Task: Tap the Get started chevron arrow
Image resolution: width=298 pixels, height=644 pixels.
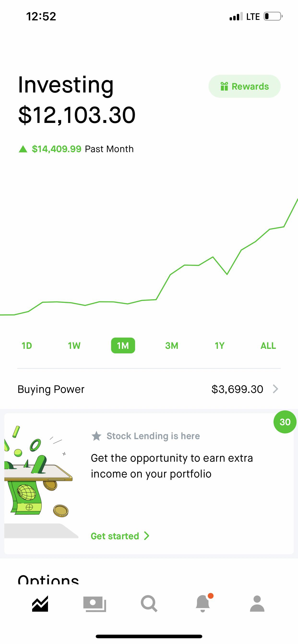Action: [x=147, y=536]
